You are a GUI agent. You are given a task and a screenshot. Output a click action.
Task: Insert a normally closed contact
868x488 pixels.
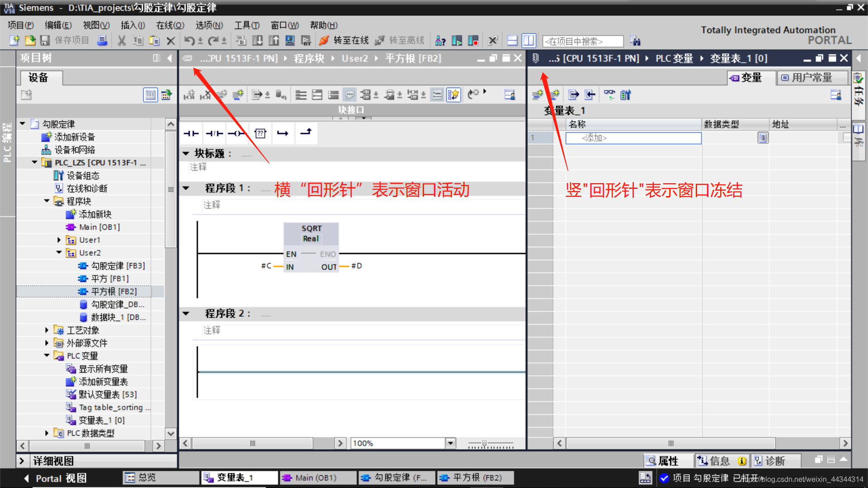214,133
